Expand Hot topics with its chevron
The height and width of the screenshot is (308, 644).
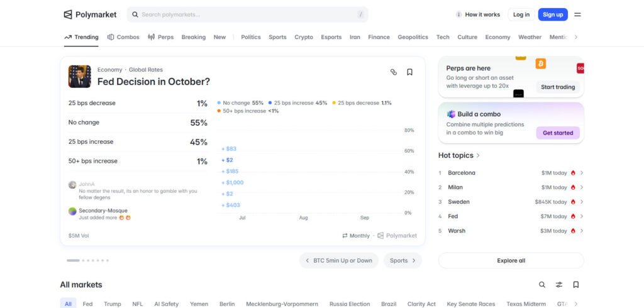(x=478, y=156)
